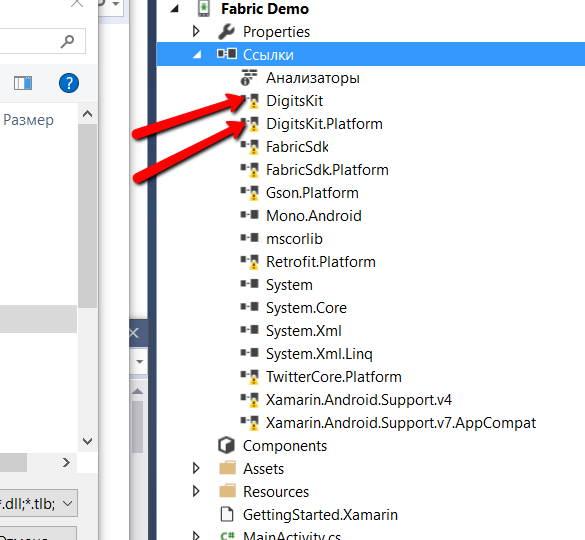Close the docked panel with the X button
Viewport: 585px width, 540px height.
click(134, 333)
